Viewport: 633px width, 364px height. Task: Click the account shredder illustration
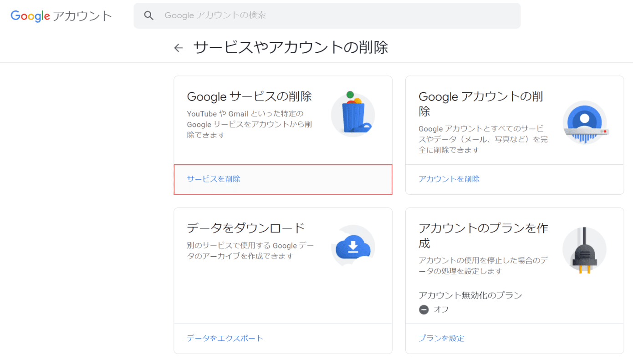tap(585, 123)
